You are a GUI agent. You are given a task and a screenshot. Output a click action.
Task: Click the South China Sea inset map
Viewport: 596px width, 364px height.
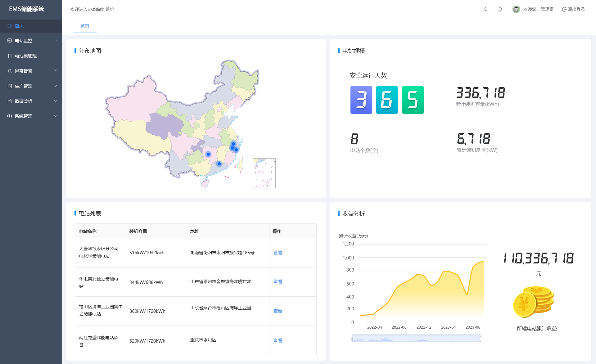click(264, 173)
